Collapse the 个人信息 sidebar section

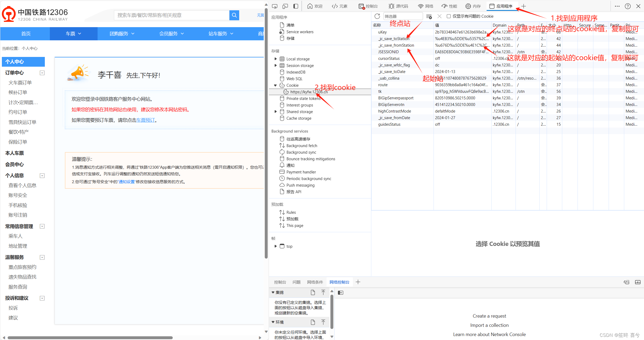[x=42, y=176]
